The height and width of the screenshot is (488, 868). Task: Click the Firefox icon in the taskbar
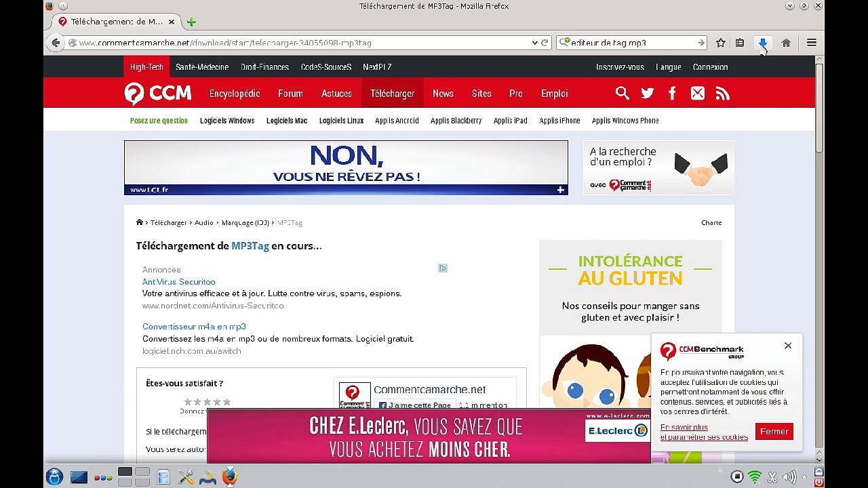click(230, 477)
